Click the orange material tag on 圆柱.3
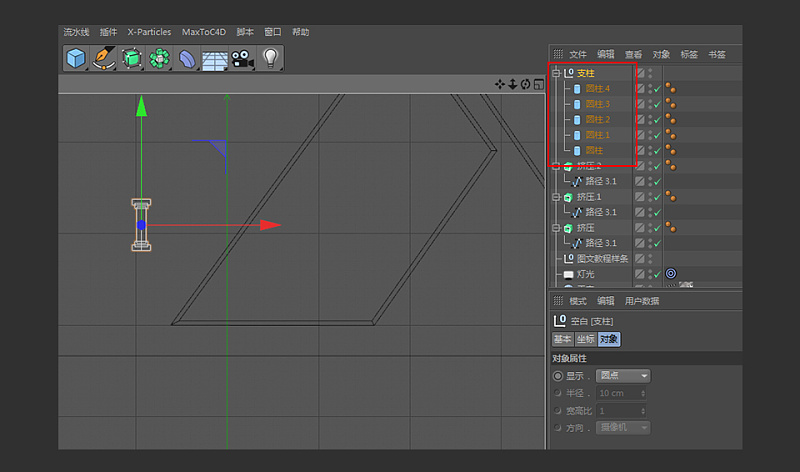Screen dimensions: 800x472 pos(670,104)
